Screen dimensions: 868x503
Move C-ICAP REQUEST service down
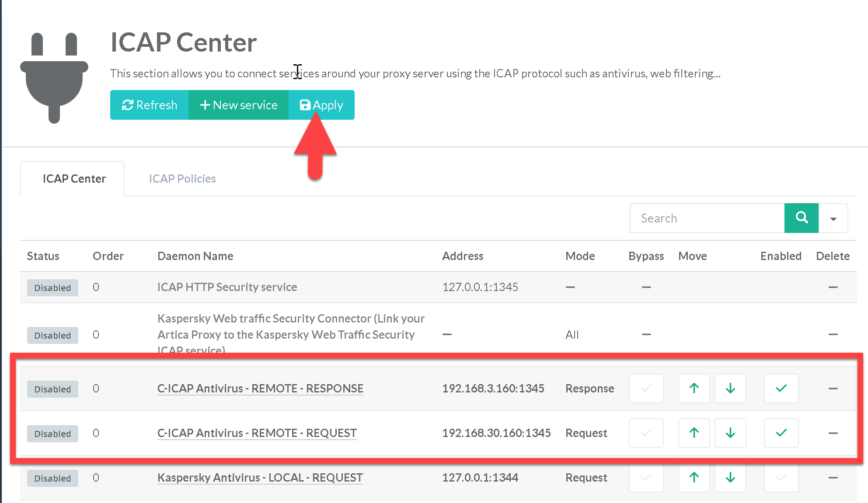[x=730, y=433]
